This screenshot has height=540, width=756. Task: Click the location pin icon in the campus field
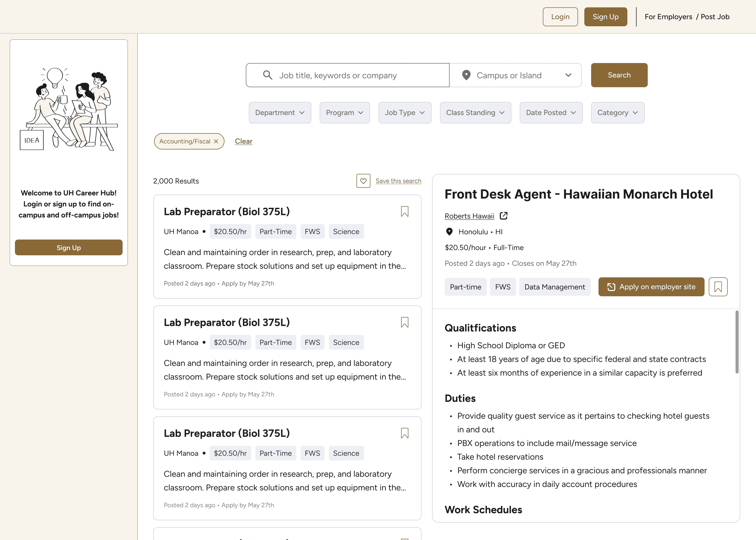point(466,75)
